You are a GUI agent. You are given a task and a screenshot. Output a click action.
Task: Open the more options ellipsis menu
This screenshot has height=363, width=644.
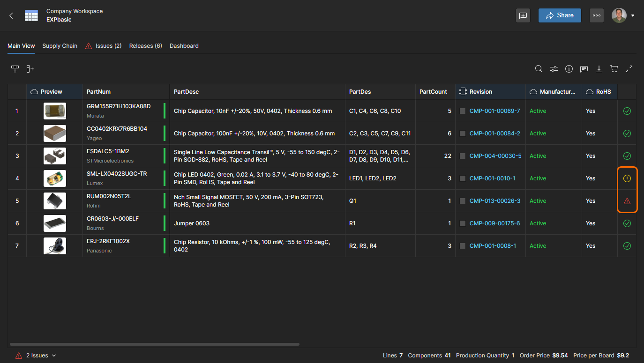point(596,15)
